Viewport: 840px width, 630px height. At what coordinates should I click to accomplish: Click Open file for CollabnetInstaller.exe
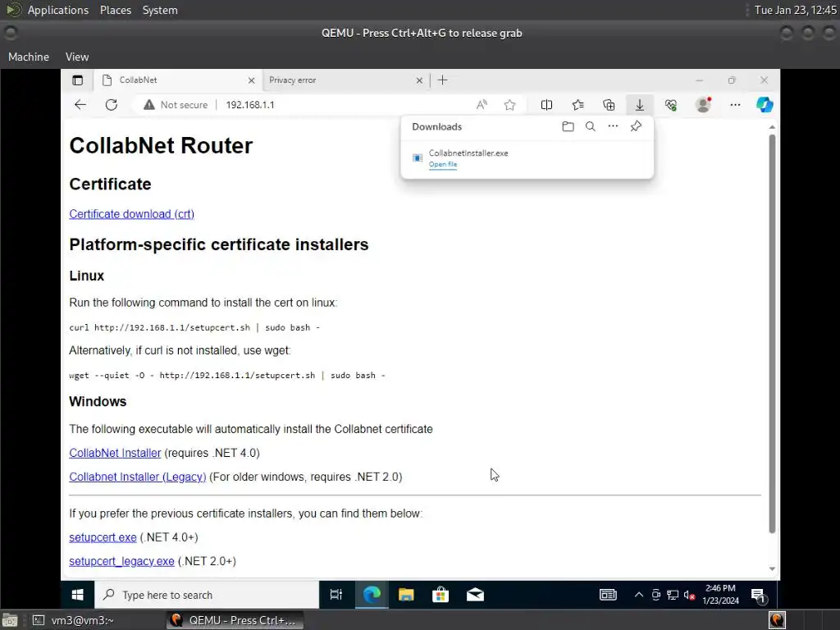click(x=443, y=164)
